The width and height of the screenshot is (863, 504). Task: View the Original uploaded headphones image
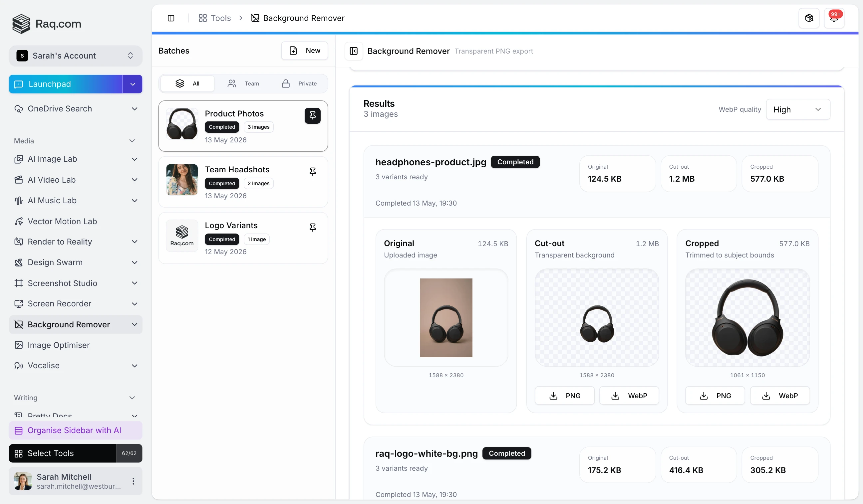446,318
